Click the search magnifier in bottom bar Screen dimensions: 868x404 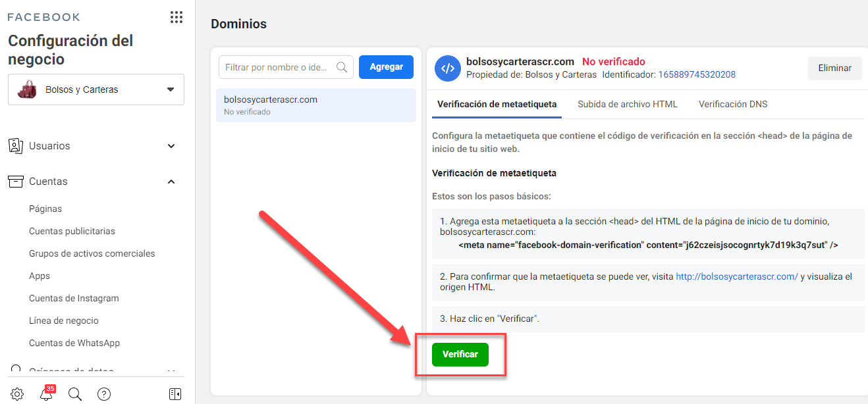(x=75, y=394)
